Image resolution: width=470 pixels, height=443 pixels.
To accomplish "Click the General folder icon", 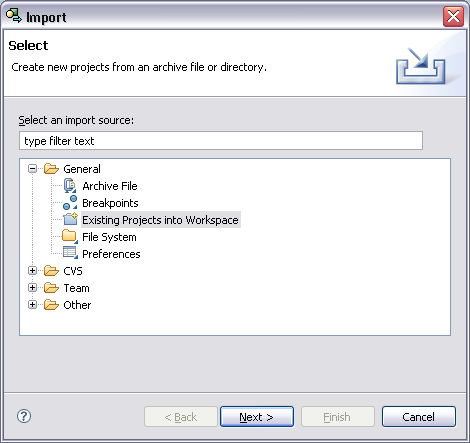I will click(x=51, y=169).
